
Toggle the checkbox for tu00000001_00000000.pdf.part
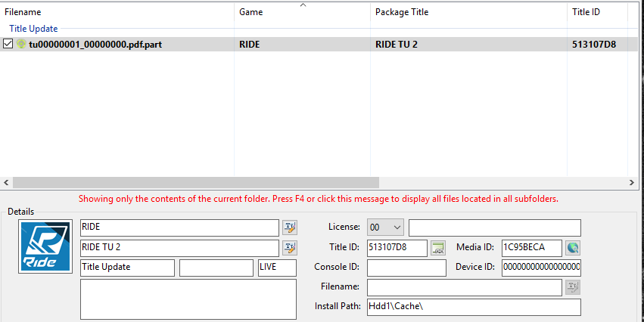tap(8, 45)
